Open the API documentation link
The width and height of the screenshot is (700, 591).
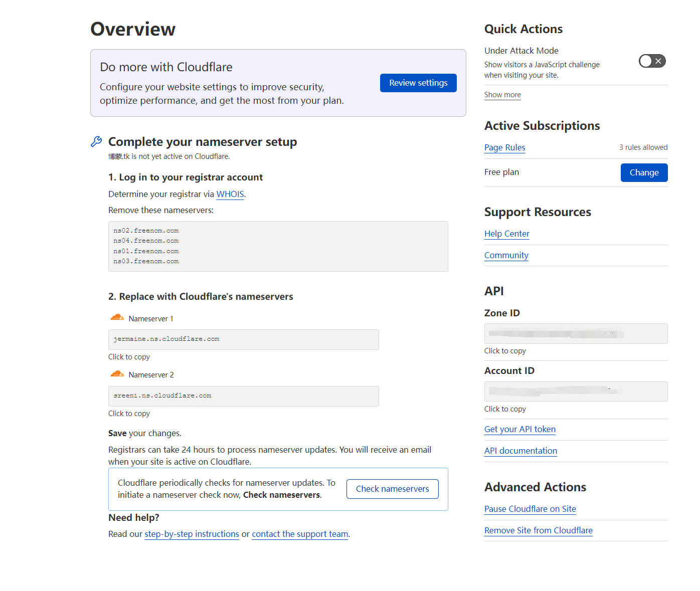click(520, 451)
